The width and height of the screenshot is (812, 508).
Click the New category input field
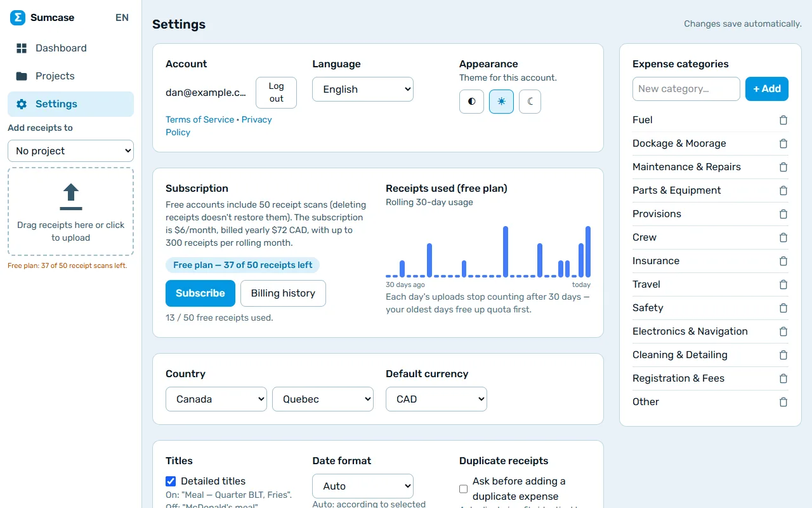686,89
